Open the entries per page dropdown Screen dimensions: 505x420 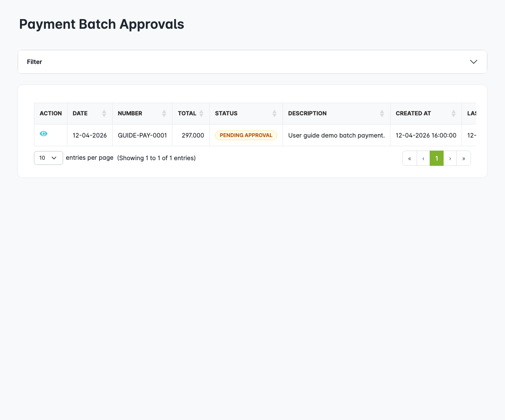(x=48, y=158)
